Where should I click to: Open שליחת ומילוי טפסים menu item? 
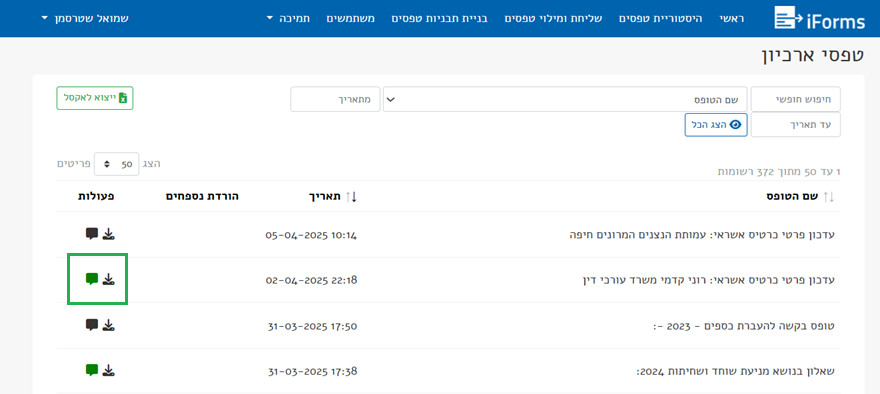click(x=553, y=19)
